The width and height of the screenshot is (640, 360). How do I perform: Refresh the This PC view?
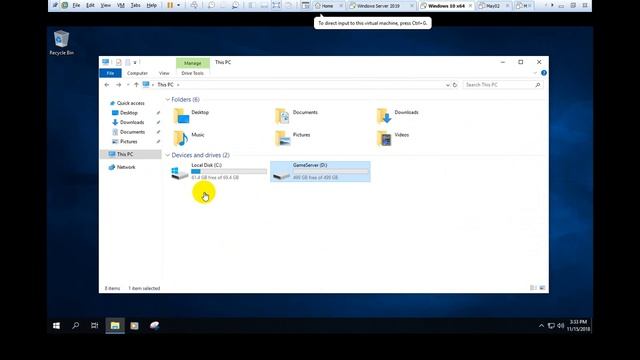click(x=455, y=85)
